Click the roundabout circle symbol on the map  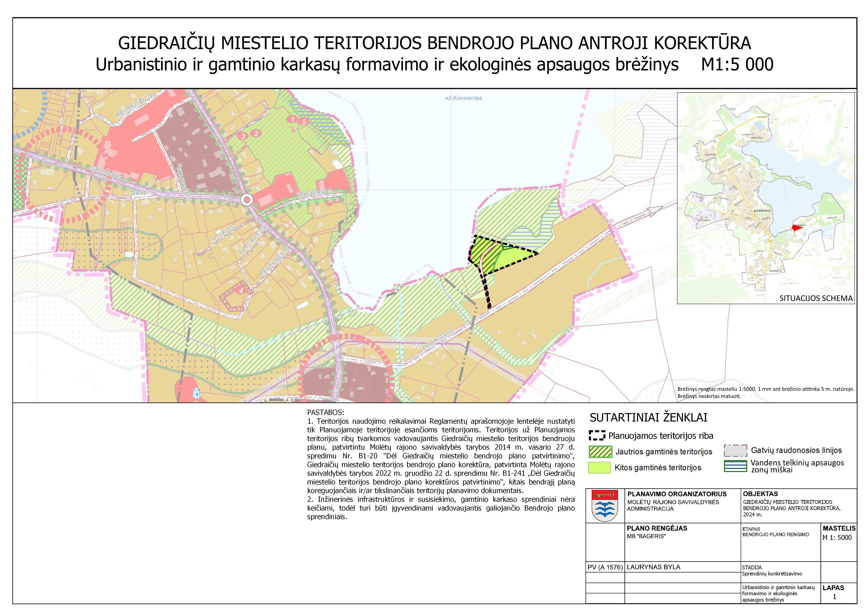point(247,200)
